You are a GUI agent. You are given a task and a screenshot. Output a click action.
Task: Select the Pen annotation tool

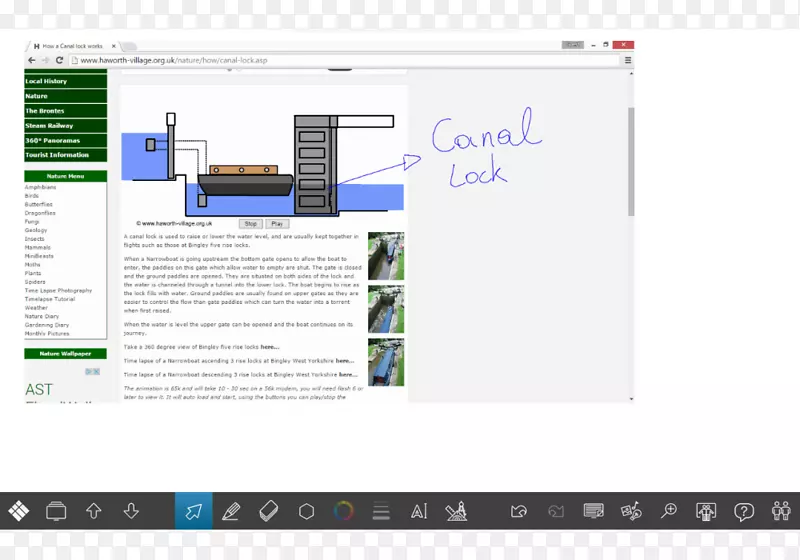(x=231, y=511)
